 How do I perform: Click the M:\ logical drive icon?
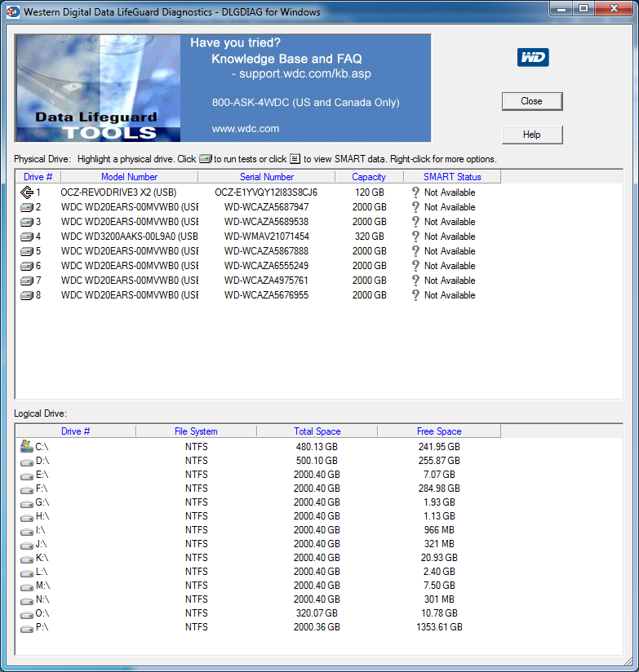click(27, 587)
